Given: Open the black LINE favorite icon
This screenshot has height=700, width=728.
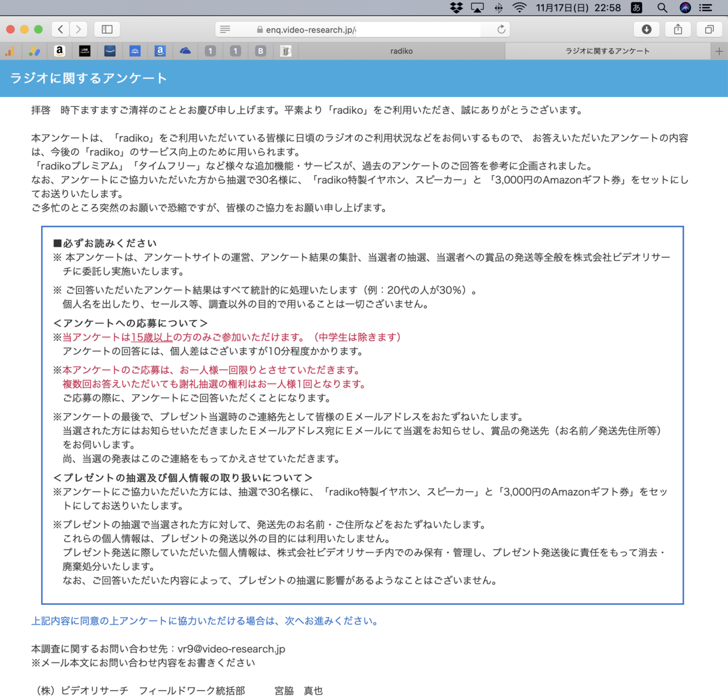Looking at the screenshot, I should coord(85,51).
